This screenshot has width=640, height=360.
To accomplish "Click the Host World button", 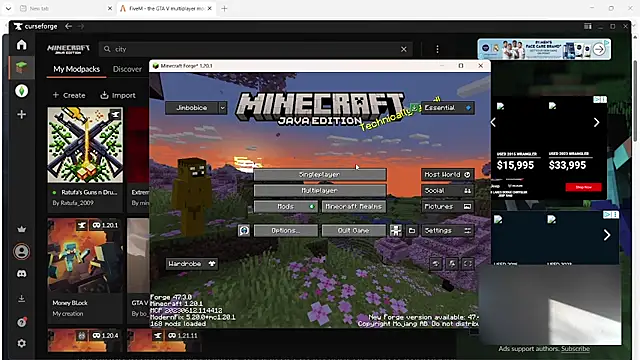I will tap(448, 174).
